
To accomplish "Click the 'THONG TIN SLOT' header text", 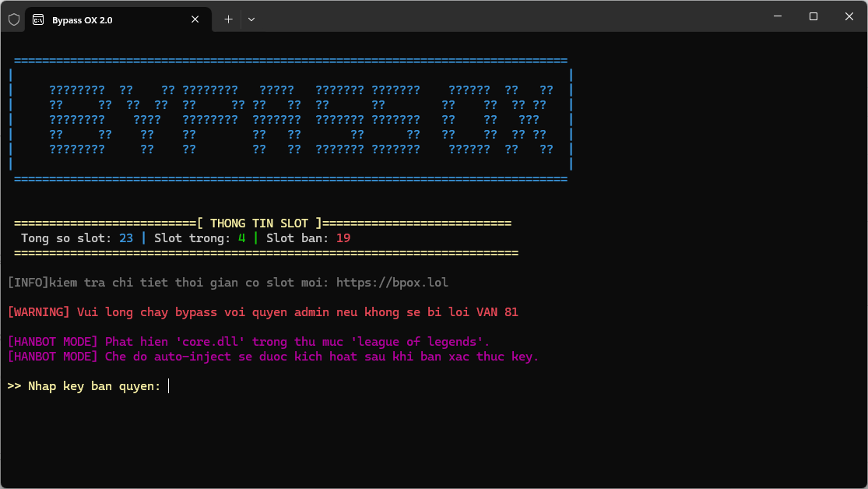I will tap(259, 223).
